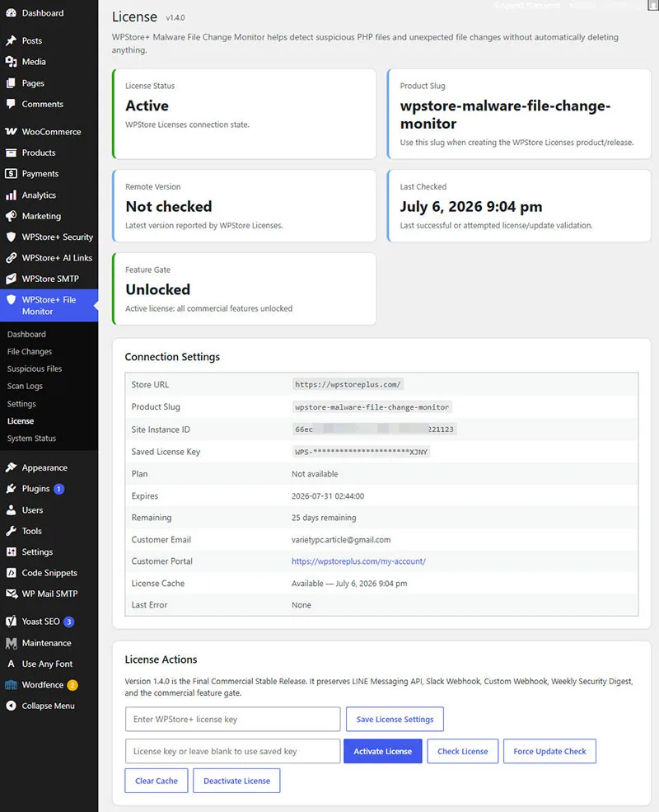Focus the Enter WPStore+ license key field

click(x=233, y=720)
